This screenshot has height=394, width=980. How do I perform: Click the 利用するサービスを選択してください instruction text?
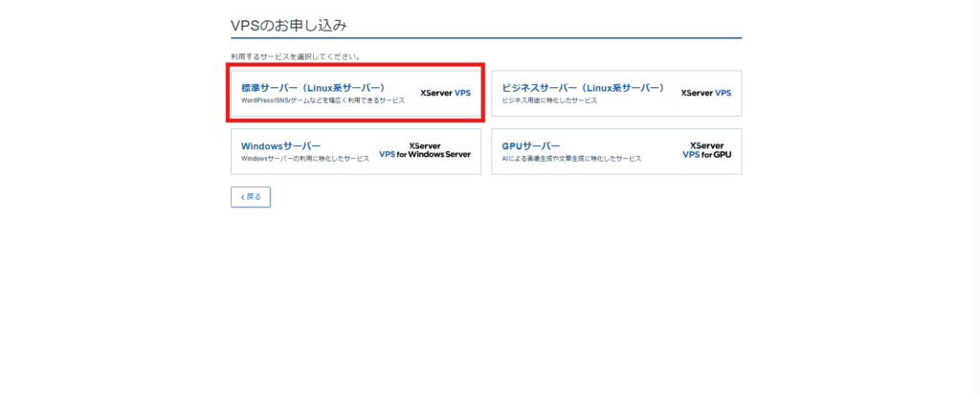point(295,56)
